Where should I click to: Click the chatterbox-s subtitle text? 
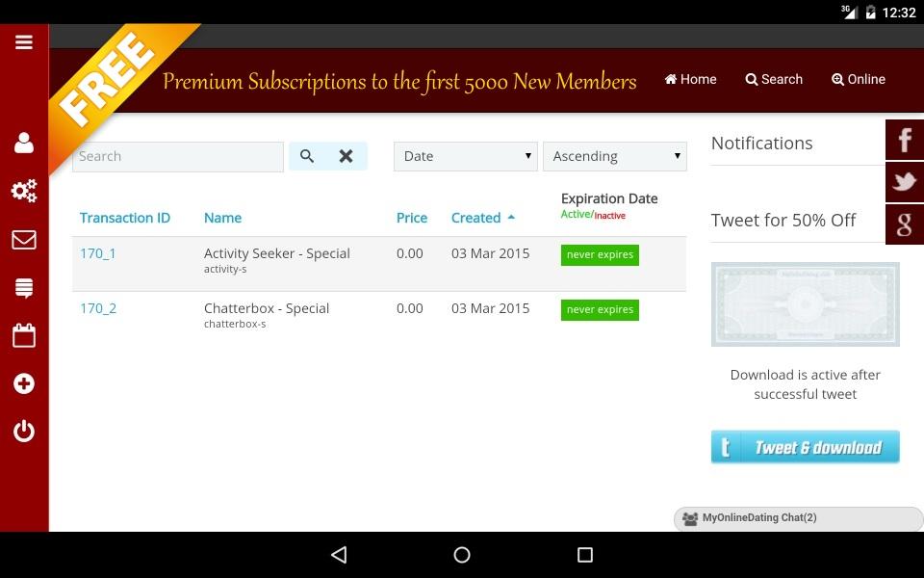tap(235, 324)
